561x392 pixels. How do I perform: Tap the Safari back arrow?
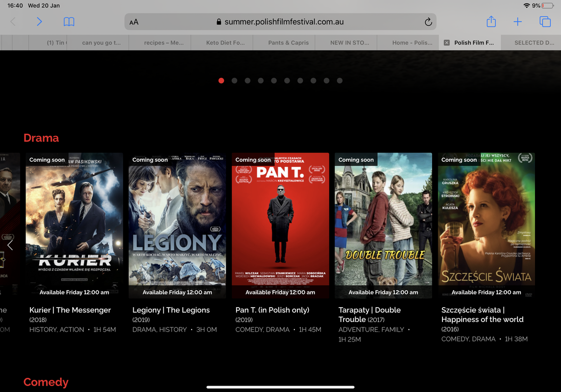(x=13, y=22)
